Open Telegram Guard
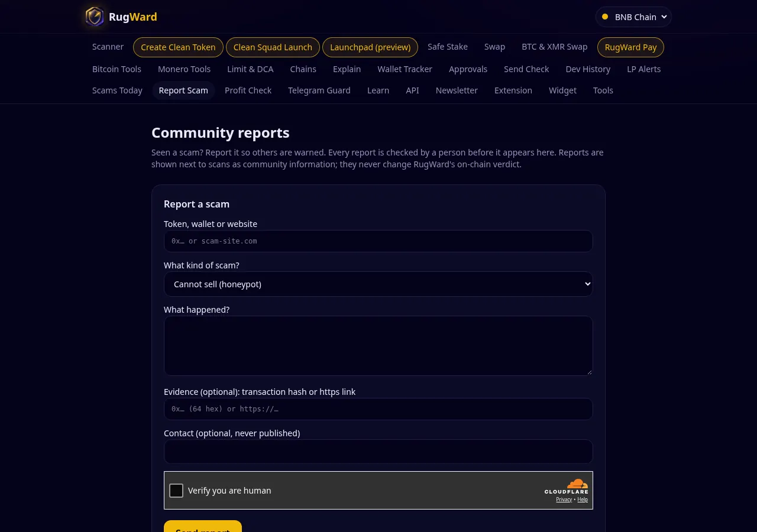This screenshot has height=532, width=757. coord(319,90)
